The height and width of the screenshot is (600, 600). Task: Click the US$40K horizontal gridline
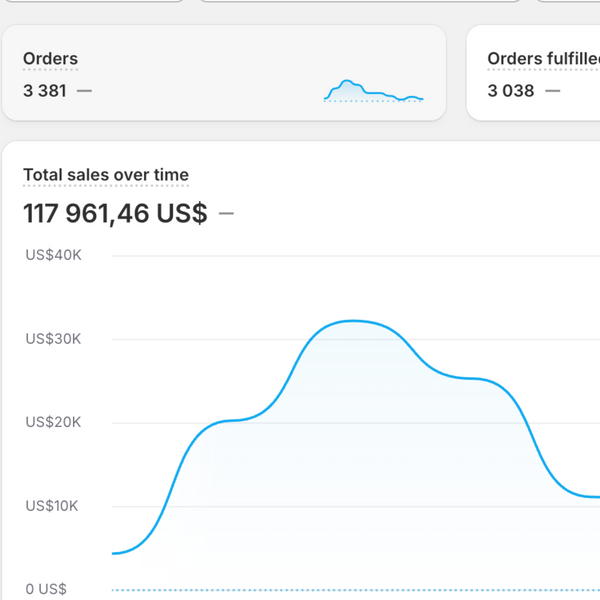coord(350,255)
